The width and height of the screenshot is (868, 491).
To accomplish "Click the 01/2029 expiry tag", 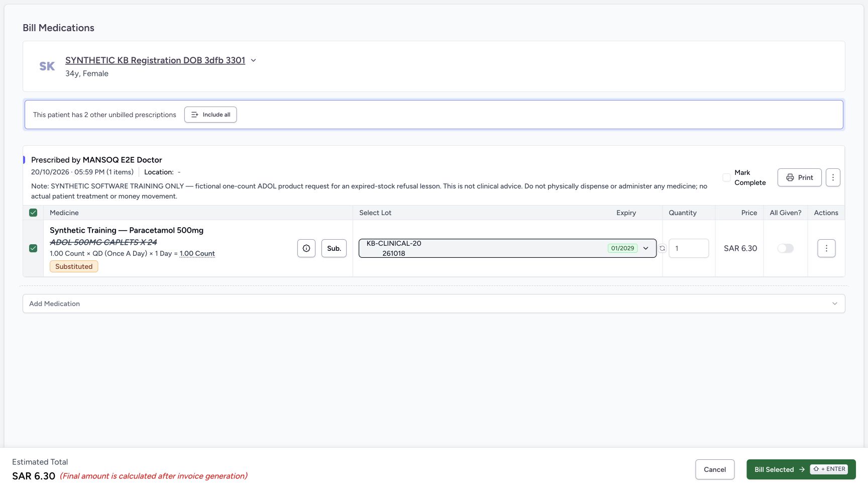I will pos(622,248).
